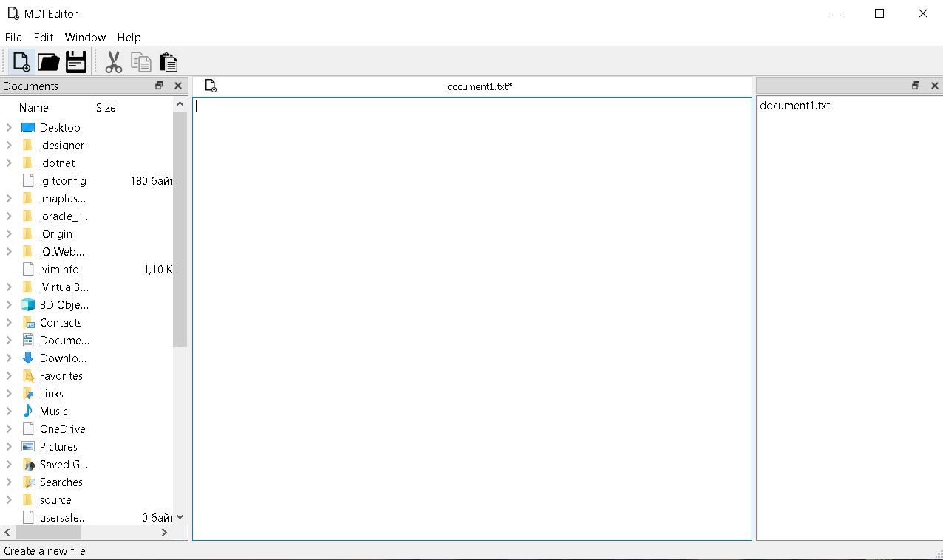Click the Searches folder icon
Viewport: 943px width, 560px height.
pyautogui.click(x=28, y=482)
